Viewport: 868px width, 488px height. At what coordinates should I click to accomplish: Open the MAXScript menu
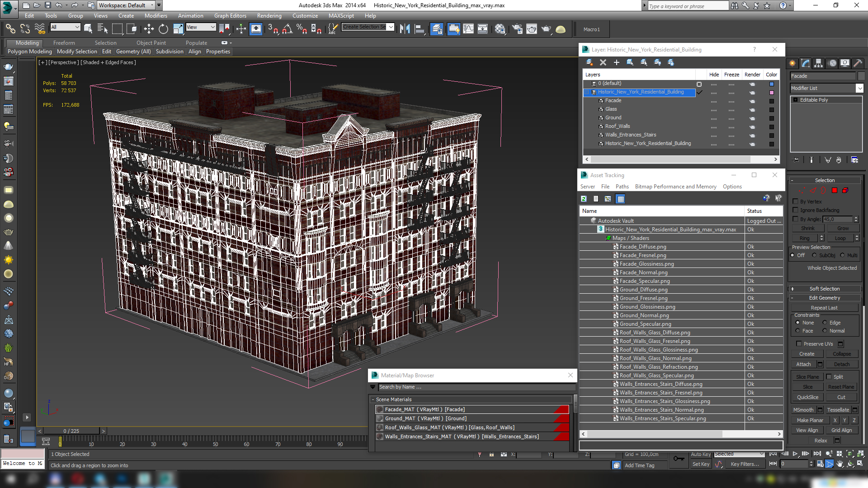341,16
